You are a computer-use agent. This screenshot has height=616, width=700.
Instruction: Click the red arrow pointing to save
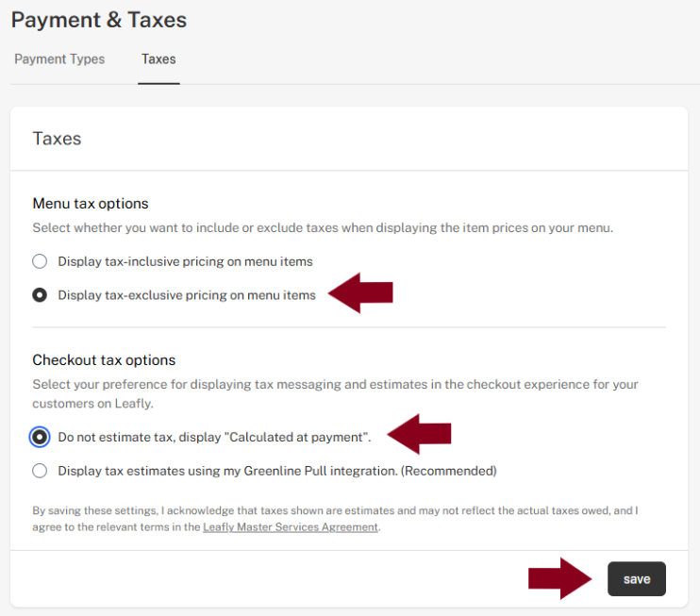[560, 578]
